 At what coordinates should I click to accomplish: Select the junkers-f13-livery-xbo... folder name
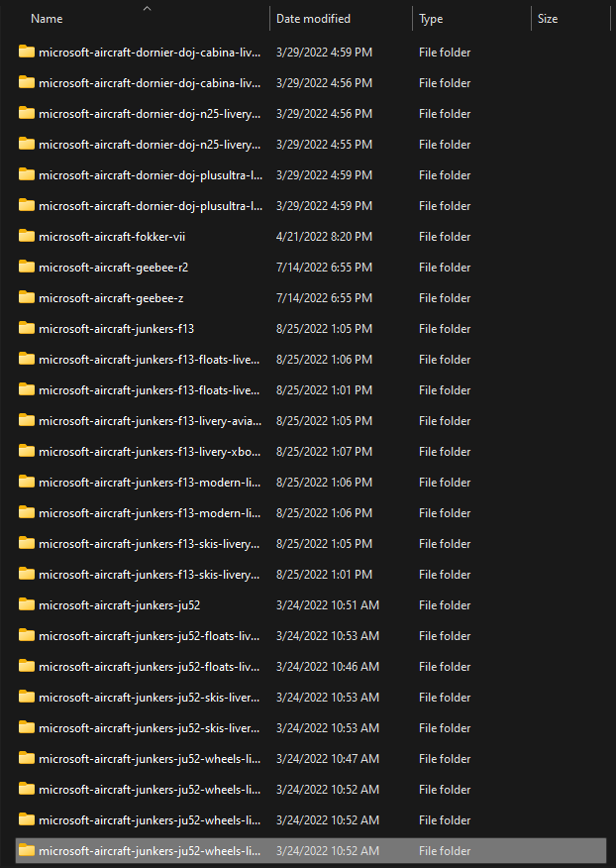click(x=150, y=451)
